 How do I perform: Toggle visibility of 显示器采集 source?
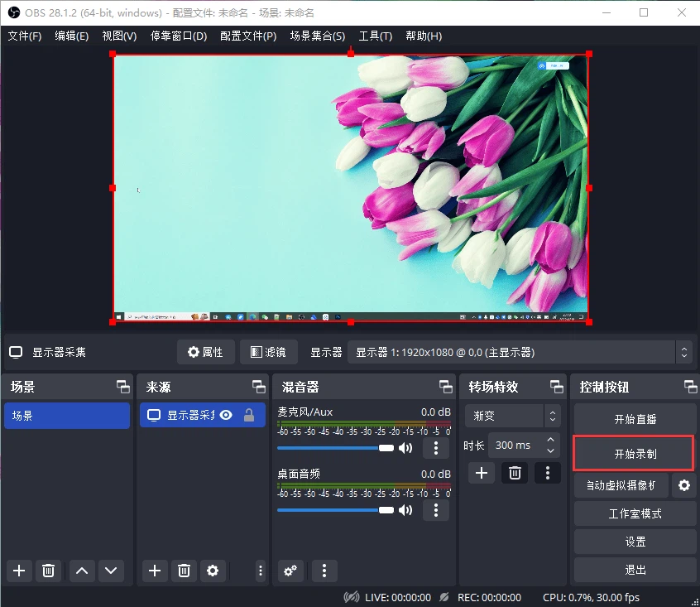pyautogui.click(x=227, y=416)
